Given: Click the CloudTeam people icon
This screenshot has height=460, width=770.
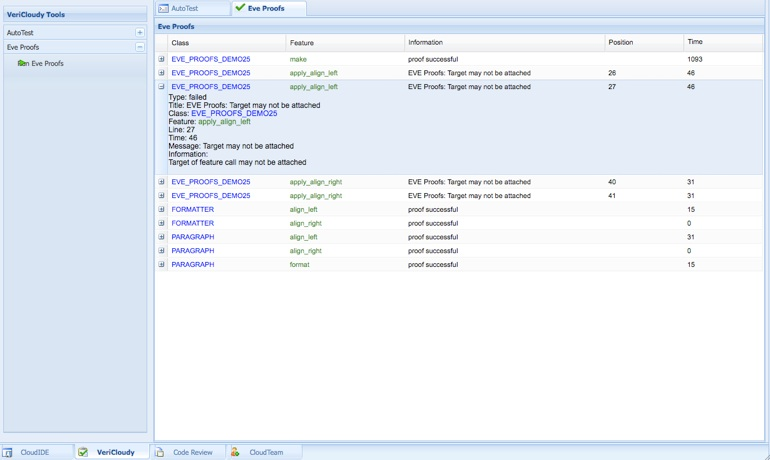Looking at the screenshot, I should [x=235, y=452].
